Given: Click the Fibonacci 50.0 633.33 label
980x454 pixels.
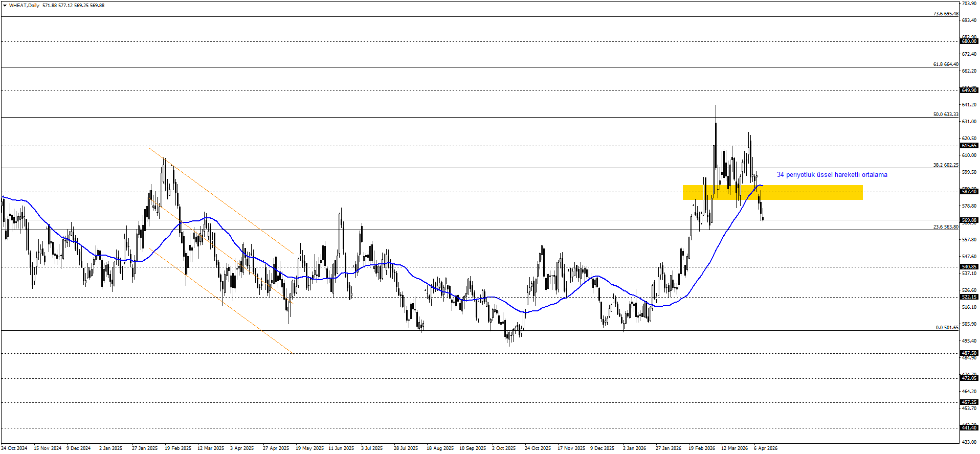Looking at the screenshot, I should coord(945,115).
